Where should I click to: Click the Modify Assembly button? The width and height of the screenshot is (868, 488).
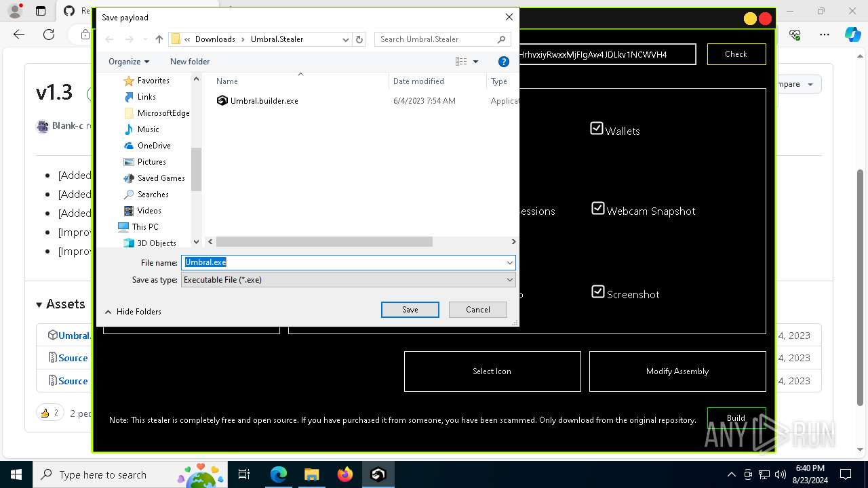pyautogui.click(x=677, y=371)
